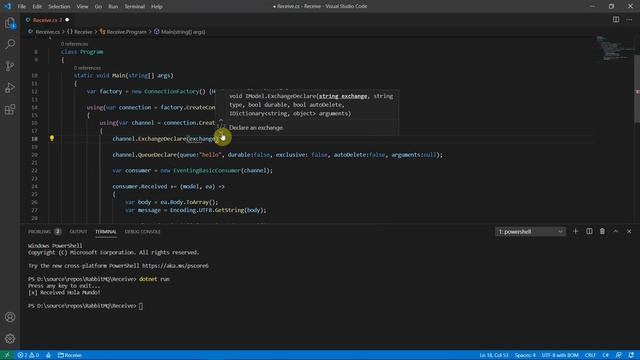Open the notifications bell in status bar
Viewport: 640px width, 360px height.
tap(631, 355)
